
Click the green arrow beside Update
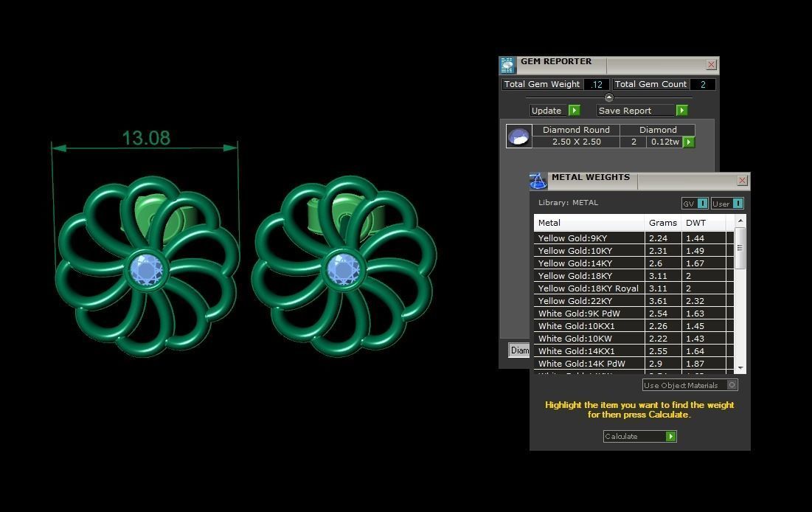pos(574,111)
